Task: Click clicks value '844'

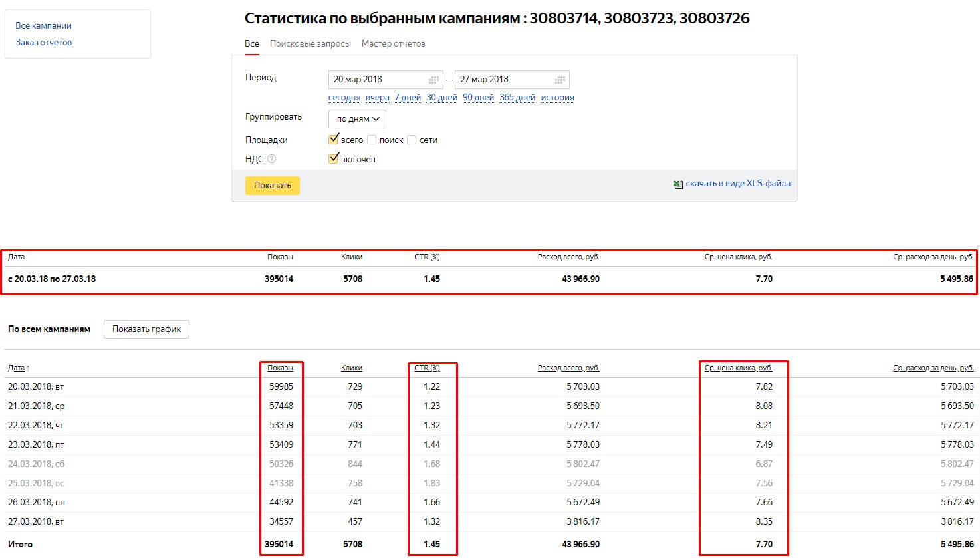Action: pos(355,464)
